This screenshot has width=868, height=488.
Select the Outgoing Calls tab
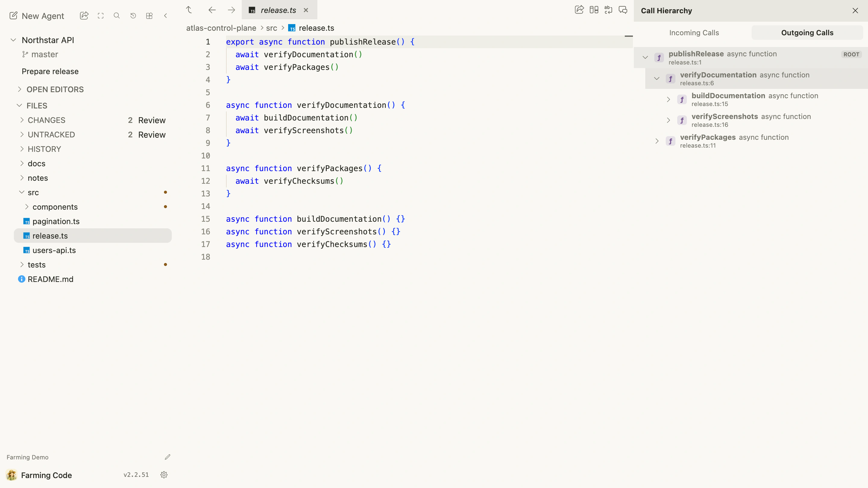click(807, 33)
